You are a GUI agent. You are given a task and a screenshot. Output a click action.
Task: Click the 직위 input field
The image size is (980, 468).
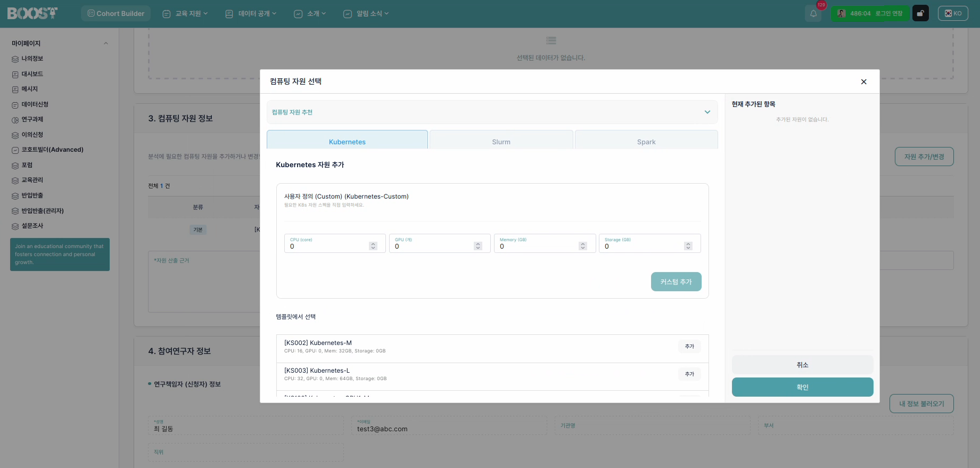[245, 452]
